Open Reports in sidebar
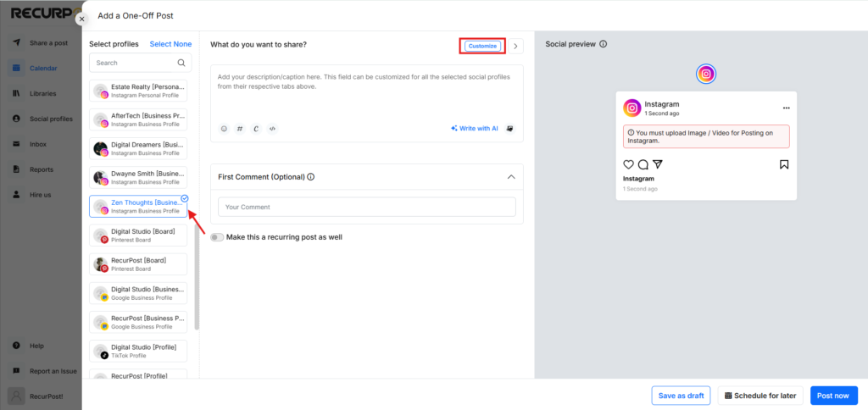 click(42, 169)
